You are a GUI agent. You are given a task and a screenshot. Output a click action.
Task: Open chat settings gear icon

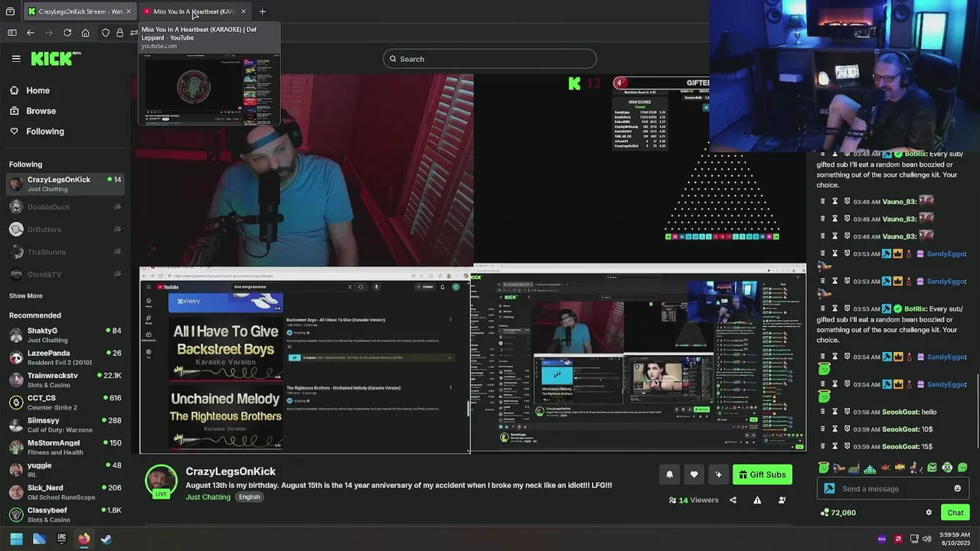[929, 513]
